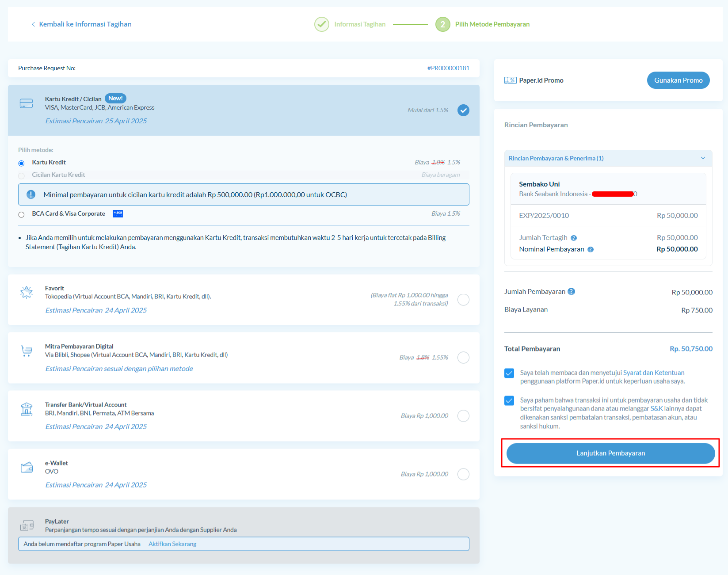Collapse Rincian Pembayaran & Penerima chevron
Screen dimensions: 728x575
point(703,158)
